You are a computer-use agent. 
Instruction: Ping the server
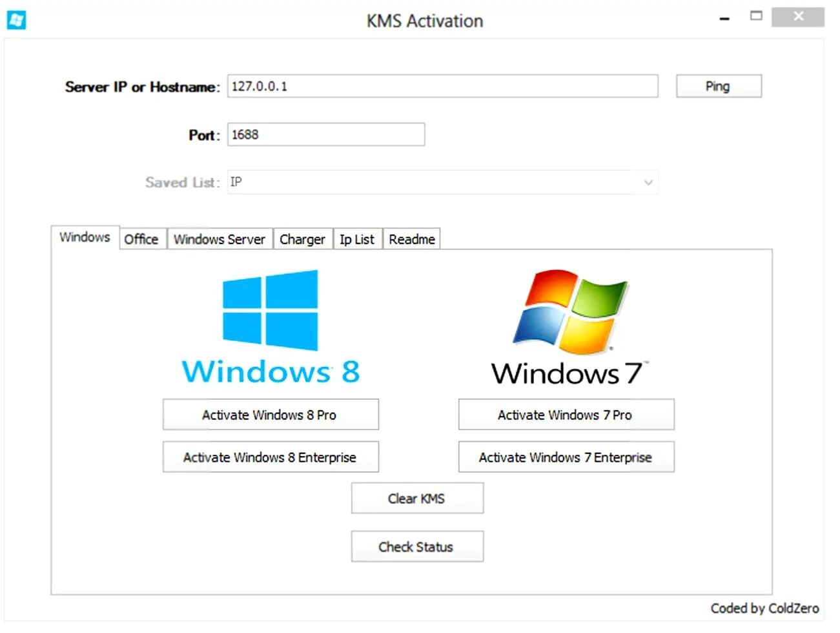[x=719, y=87]
